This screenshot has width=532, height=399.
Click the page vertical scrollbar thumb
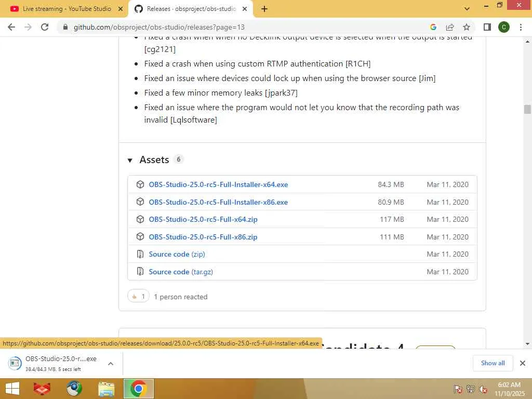527,110
